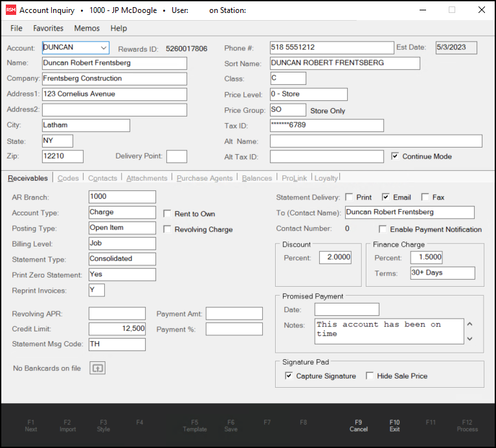This screenshot has height=448, width=496.
Task: Open the Memos menu
Action: click(x=87, y=28)
